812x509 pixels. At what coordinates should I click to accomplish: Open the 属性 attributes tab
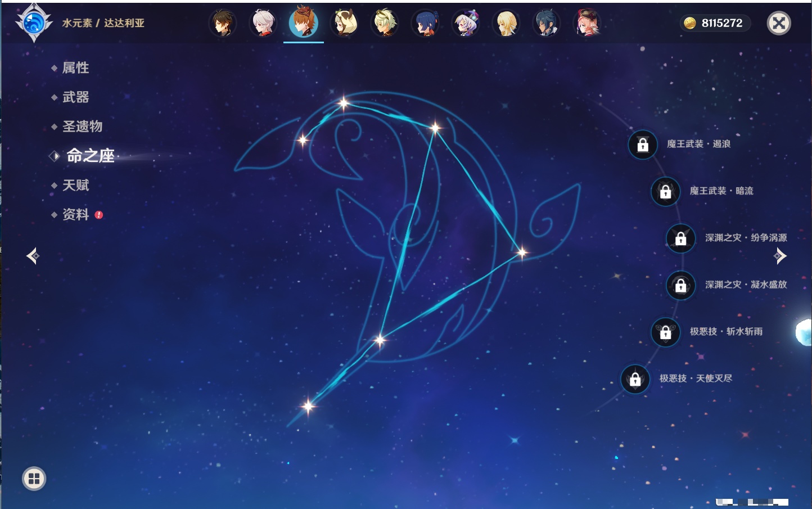pos(75,67)
